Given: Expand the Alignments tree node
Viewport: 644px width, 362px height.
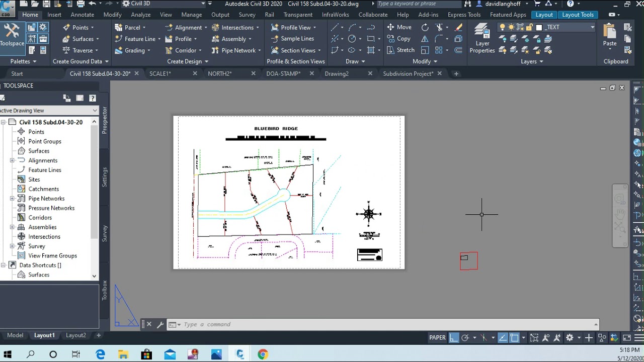Looking at the screenshot, I should (12, 160).
